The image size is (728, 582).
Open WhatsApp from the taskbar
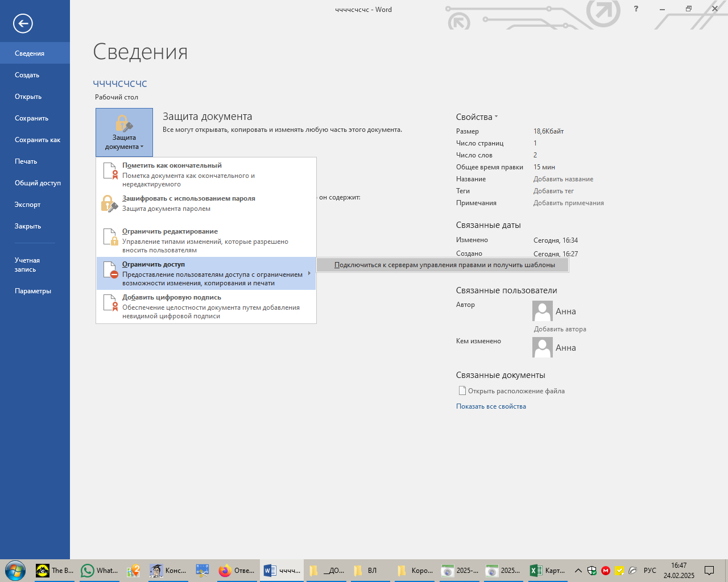[x=100, y=571]
